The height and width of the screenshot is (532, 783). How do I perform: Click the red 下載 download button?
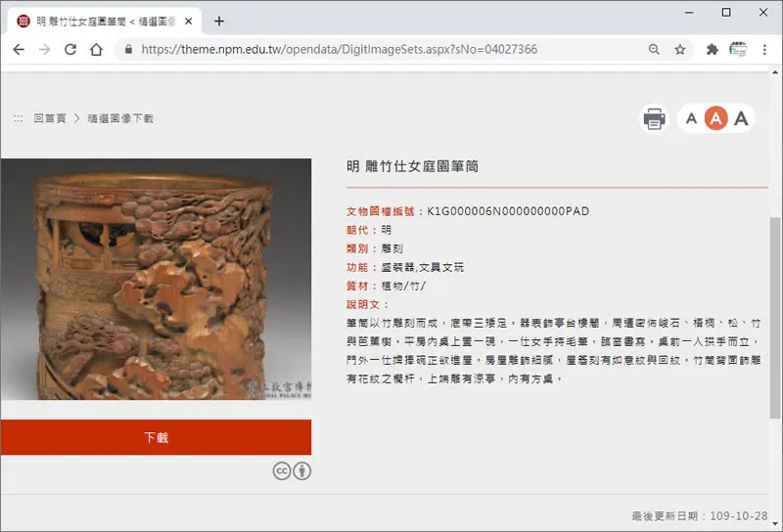pyautogui.click(x=156, y=437)
